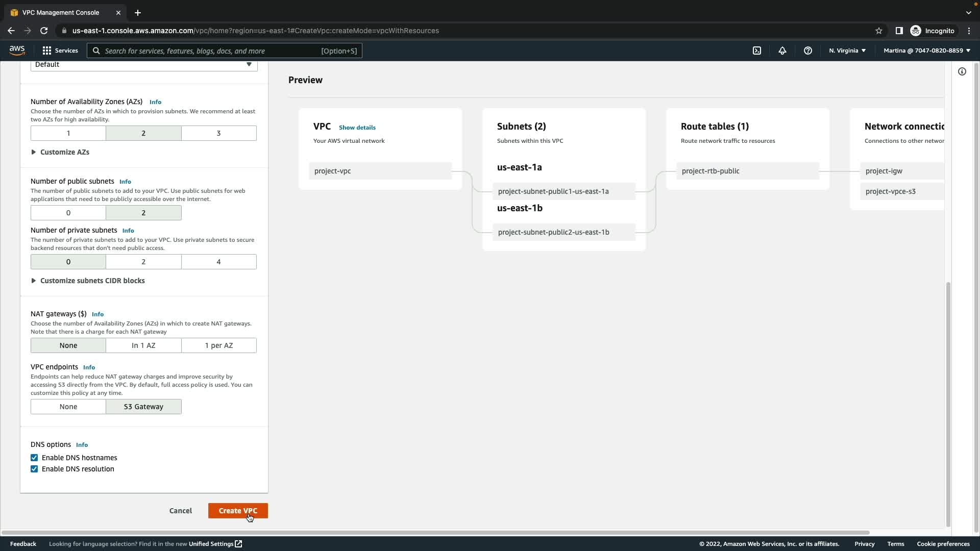Open AWS CloudShell icon in the top bar
Image resolution: width=980 pixels, height=551 pixels.
(757, 51)
